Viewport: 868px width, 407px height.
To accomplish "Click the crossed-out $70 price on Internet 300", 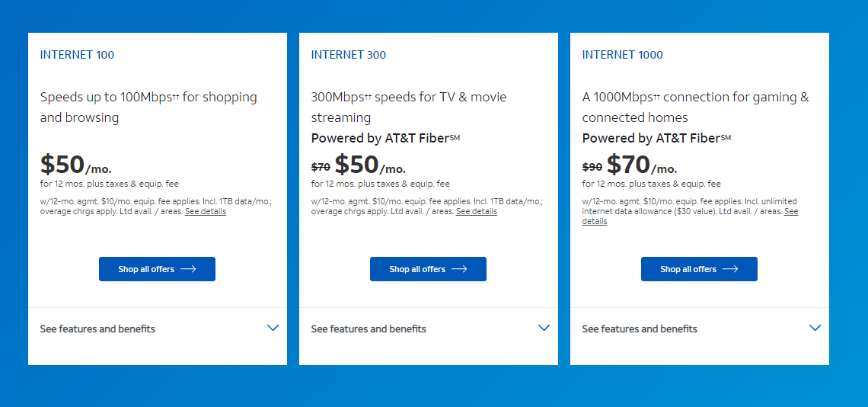I will tap(321, 167).
